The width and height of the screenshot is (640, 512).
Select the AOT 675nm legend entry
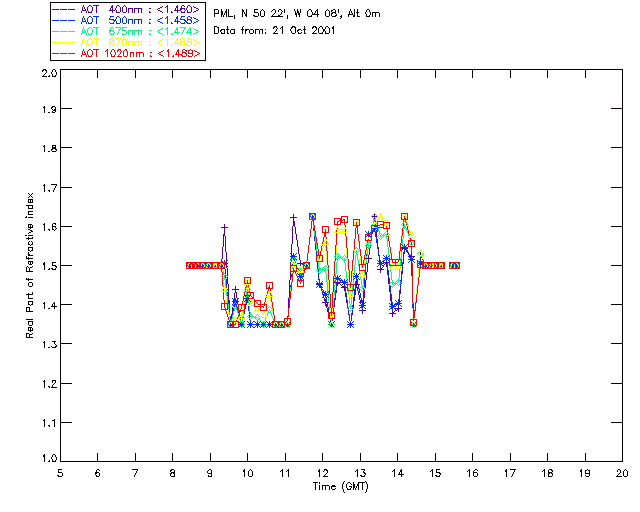tap(127, 31)
